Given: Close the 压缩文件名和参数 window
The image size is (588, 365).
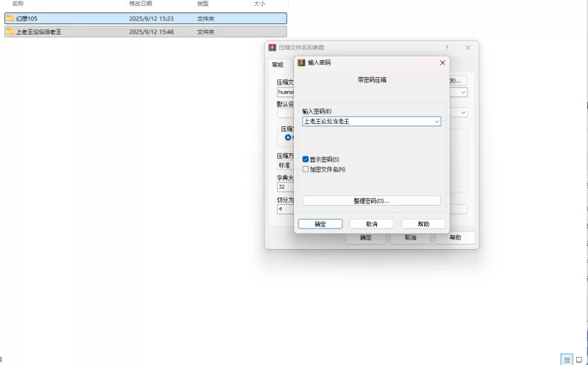Looking at the screenshot, I should click(x=468, y=48).
